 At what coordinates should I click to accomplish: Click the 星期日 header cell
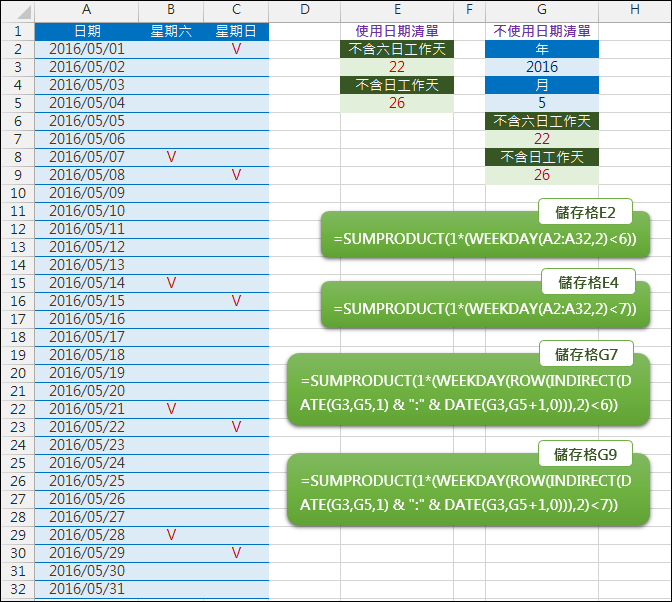click(x=236, y=31)
